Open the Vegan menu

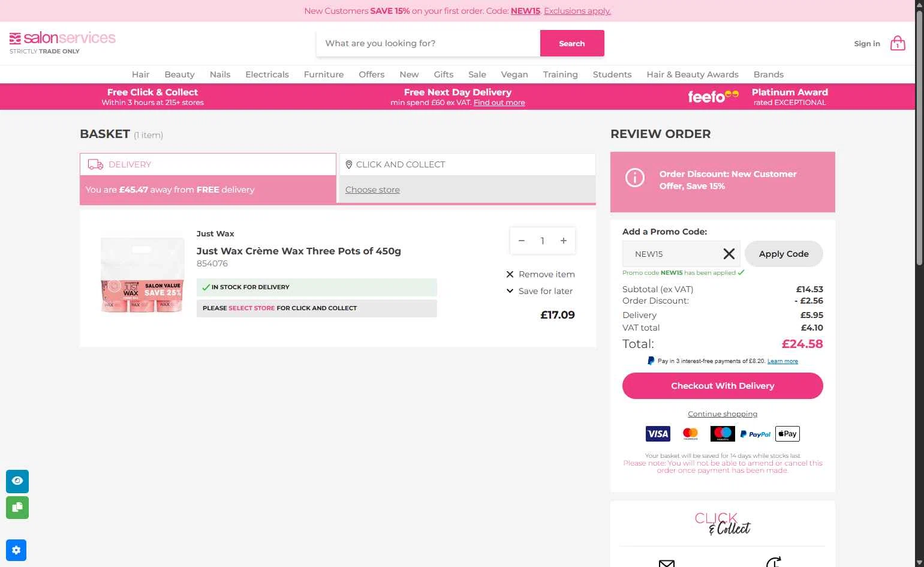point(514,74)
